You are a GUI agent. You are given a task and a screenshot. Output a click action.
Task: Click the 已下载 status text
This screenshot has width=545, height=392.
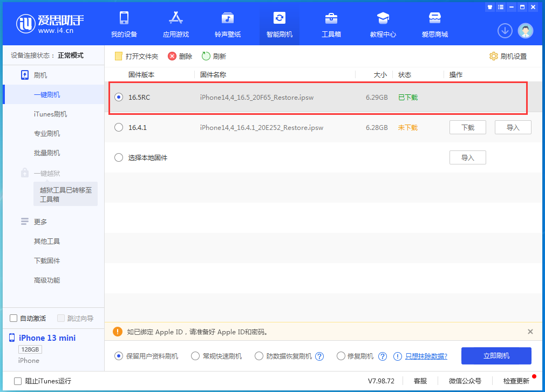(408, 98)
